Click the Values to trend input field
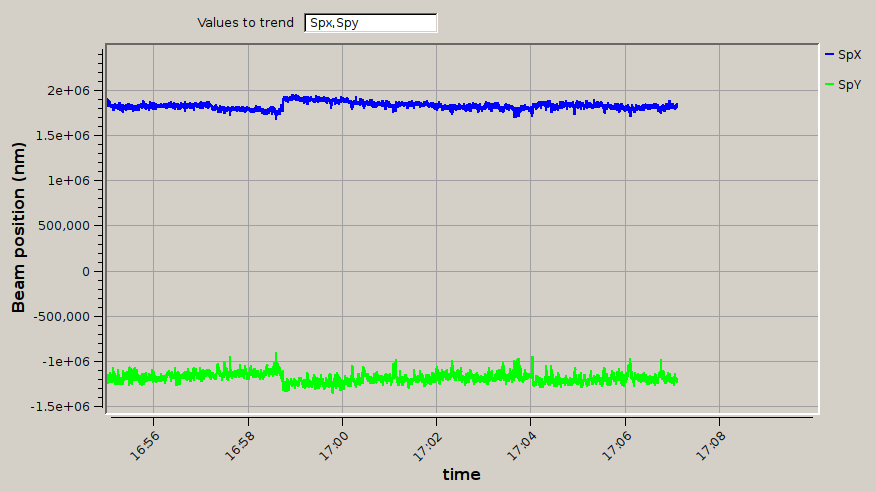Image resolution: width=876 pixels, height=492 pixels. 370,22
